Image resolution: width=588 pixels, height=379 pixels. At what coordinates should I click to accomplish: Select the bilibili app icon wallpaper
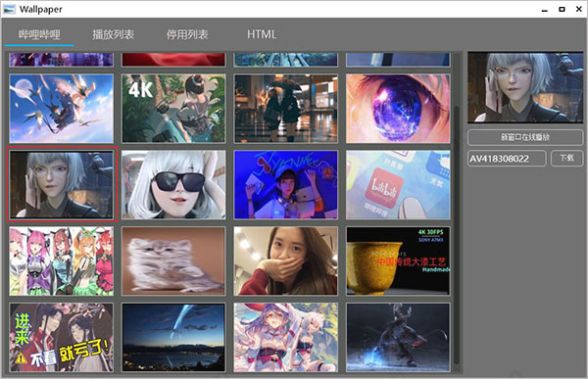(398, 185)
